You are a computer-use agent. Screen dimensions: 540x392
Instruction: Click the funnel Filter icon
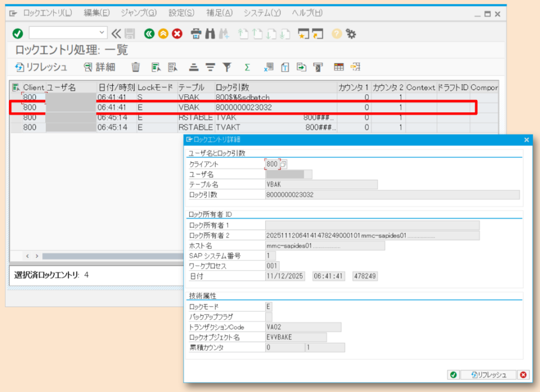click(x=227, y=67)
